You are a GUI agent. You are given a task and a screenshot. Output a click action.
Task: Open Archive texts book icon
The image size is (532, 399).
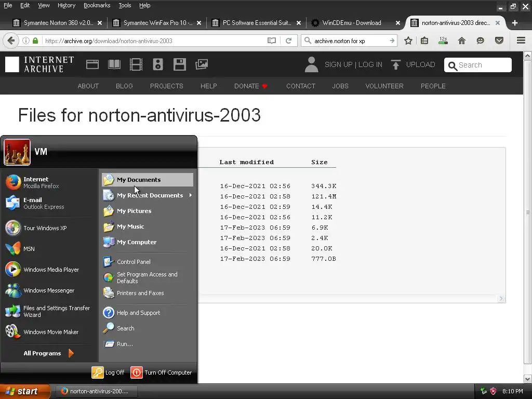(114, 64)
